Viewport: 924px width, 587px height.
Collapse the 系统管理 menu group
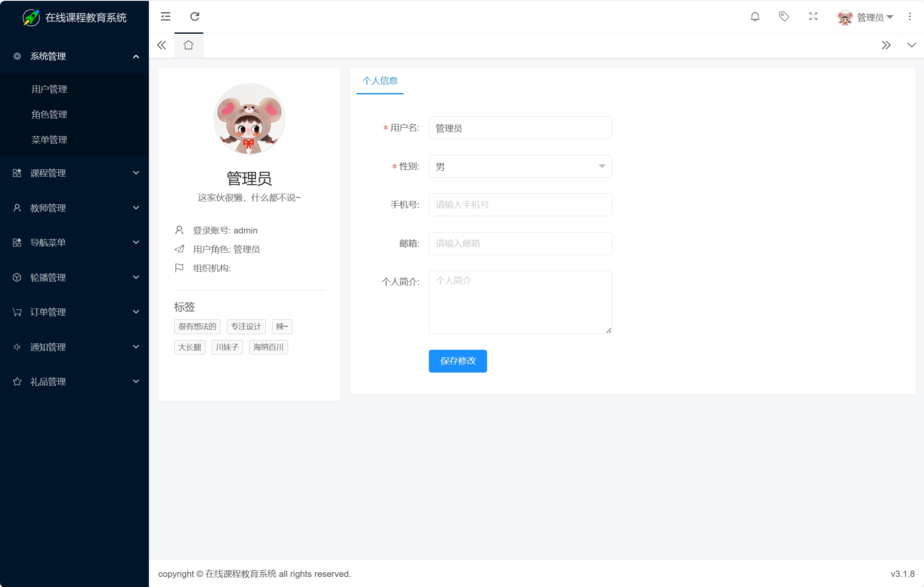point(74,56)
